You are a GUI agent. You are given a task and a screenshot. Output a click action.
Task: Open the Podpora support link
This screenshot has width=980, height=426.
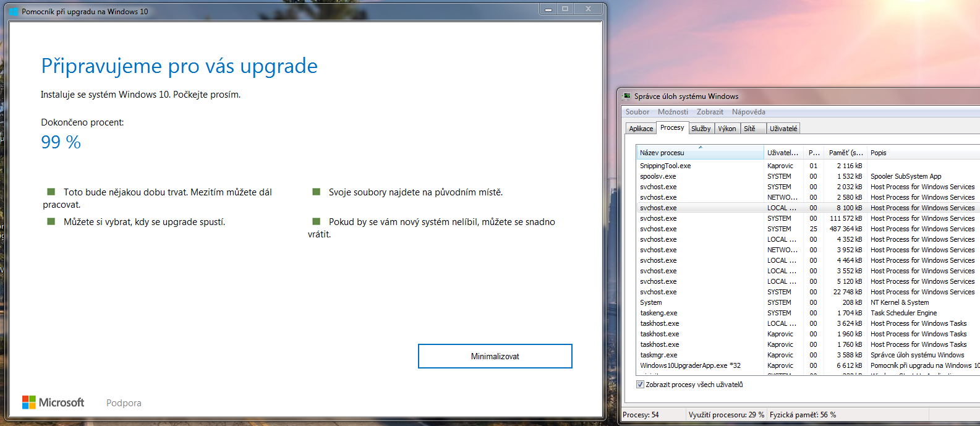coord(124,403)
